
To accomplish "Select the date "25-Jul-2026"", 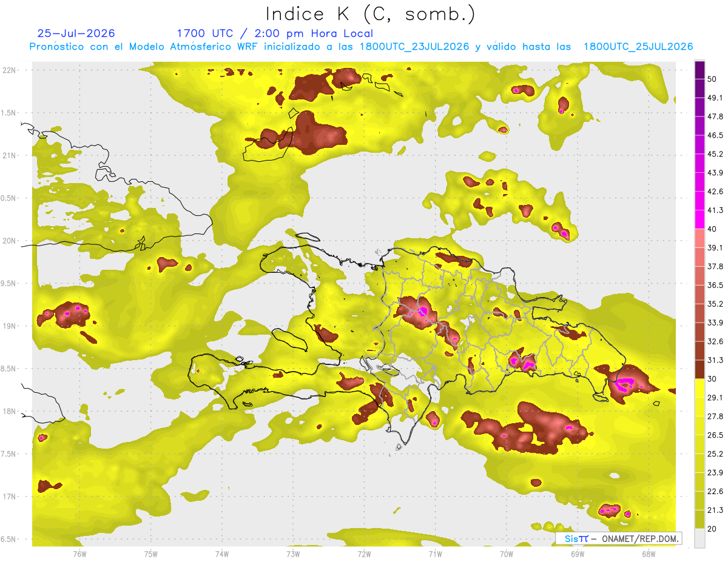I will [76, 33].
